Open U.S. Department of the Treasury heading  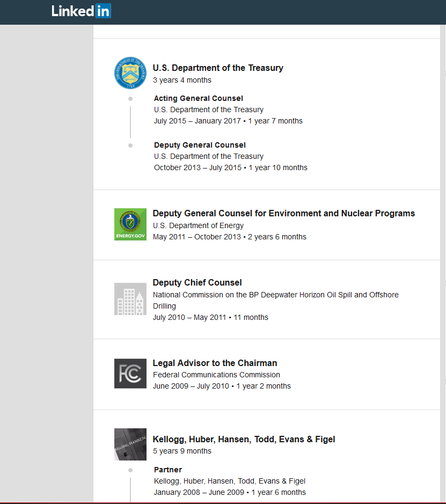(218, 68)
